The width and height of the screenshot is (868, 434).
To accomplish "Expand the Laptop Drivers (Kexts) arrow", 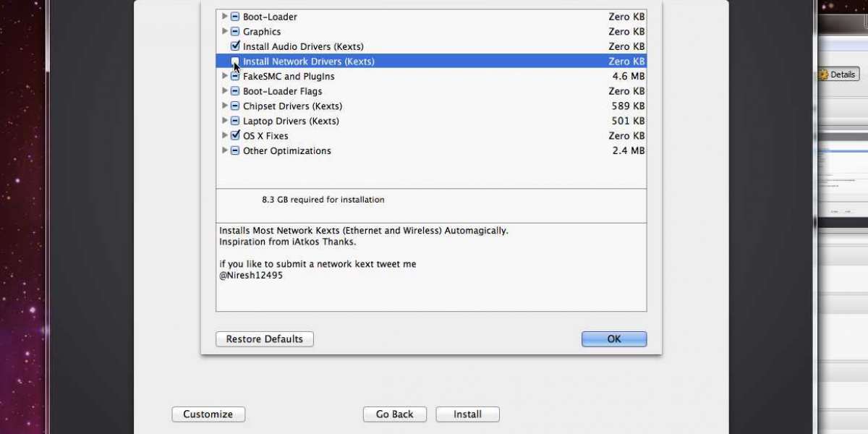I will click(x=225, y=121).
